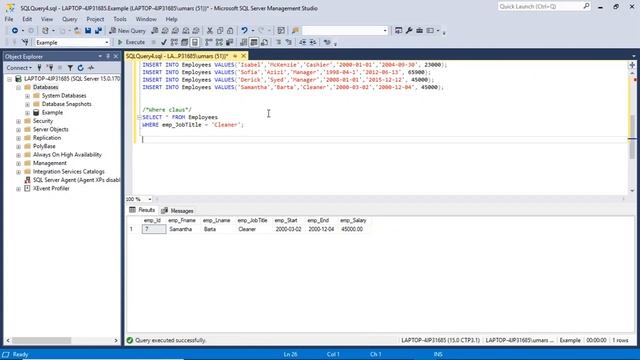Collapse the Databases folder node
This screenshot has width=640, height=360.
point(18,87)
